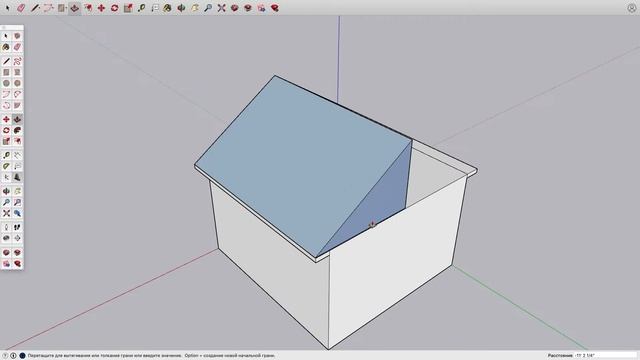The image size is (640, 360).
Task: Select the Offset tool in top toolbar
Action: pos(88,8)
